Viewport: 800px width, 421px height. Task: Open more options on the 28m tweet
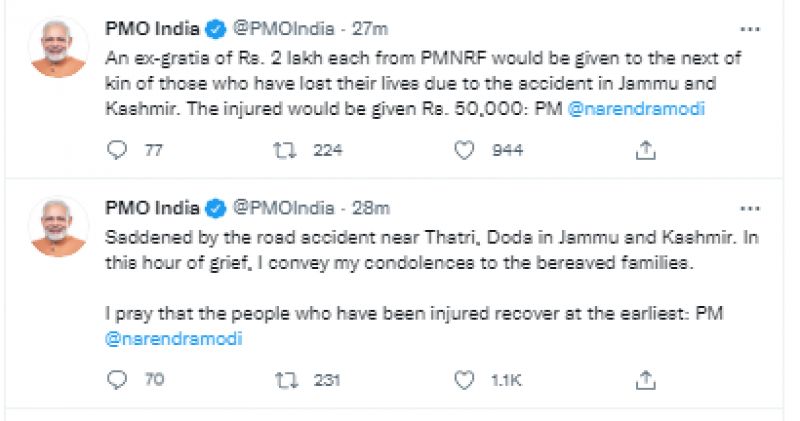[x=748, y=208]
